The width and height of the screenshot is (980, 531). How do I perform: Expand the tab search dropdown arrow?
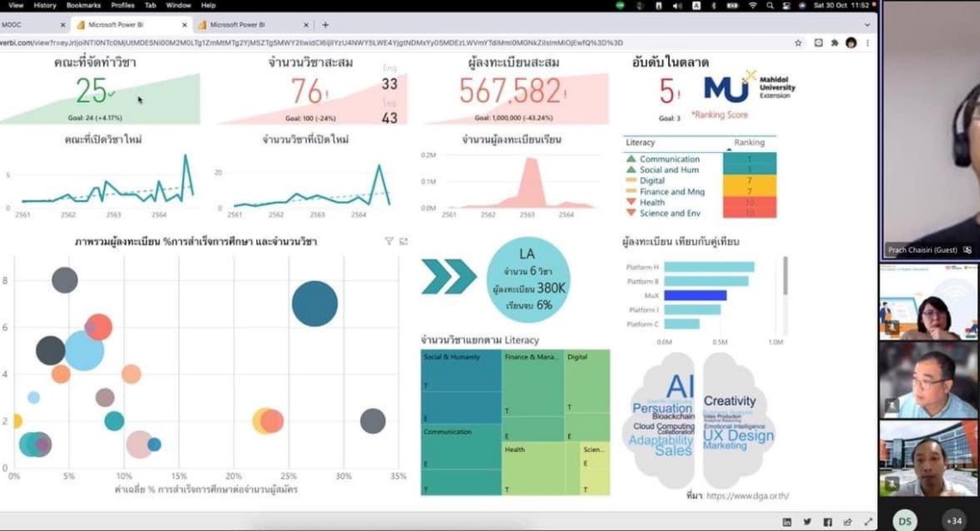coord(867,25)
